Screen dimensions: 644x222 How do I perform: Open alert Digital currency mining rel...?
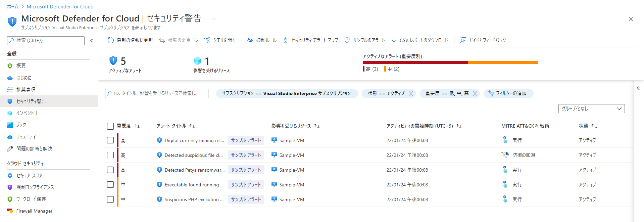click(x=194, y=140)
